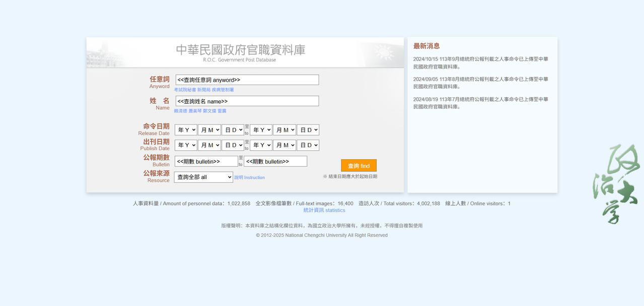This screenshot has width=644, height=306.
Task: Click the 賴清德 example name link
Action: (180, 111)
